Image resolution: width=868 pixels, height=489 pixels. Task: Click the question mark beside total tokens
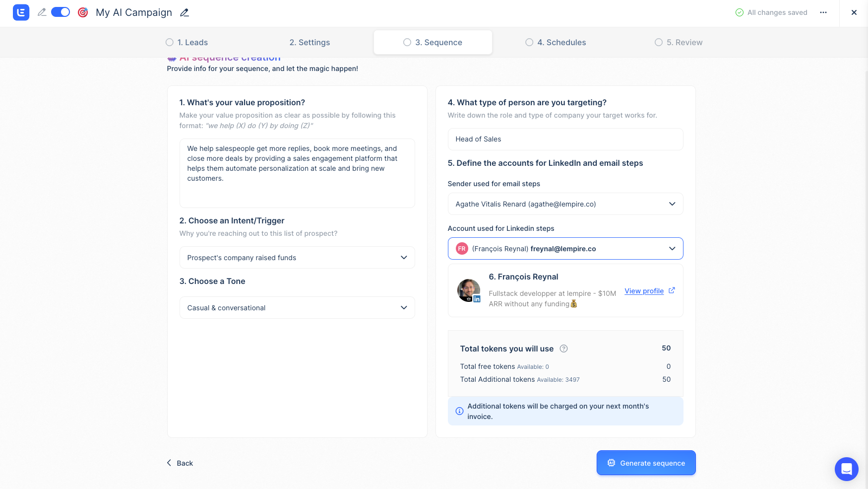click(564, 349)
